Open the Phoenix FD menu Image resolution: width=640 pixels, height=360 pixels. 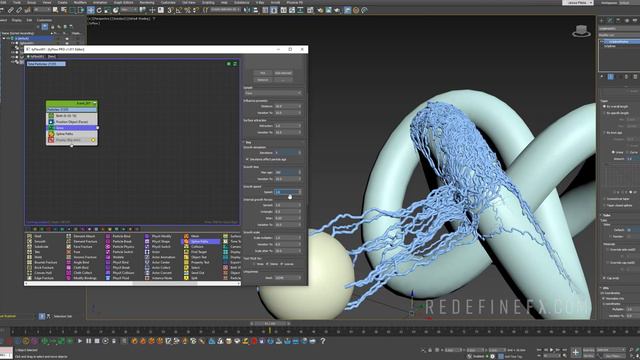(x=295, y=2)
